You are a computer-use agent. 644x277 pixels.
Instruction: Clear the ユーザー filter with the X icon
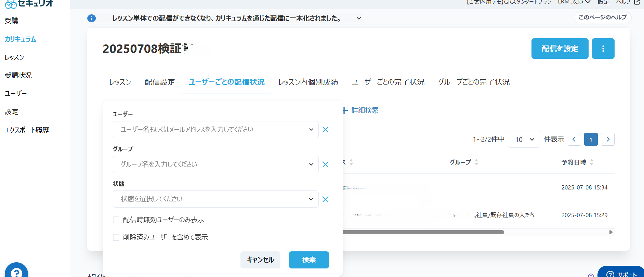(326, 130)
